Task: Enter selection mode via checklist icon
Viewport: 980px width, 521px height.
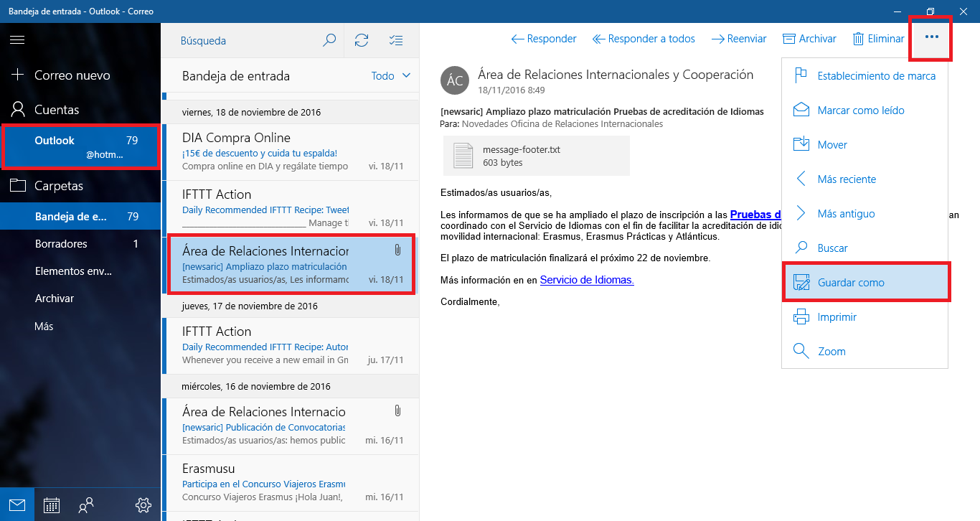Action: (396, 40)
